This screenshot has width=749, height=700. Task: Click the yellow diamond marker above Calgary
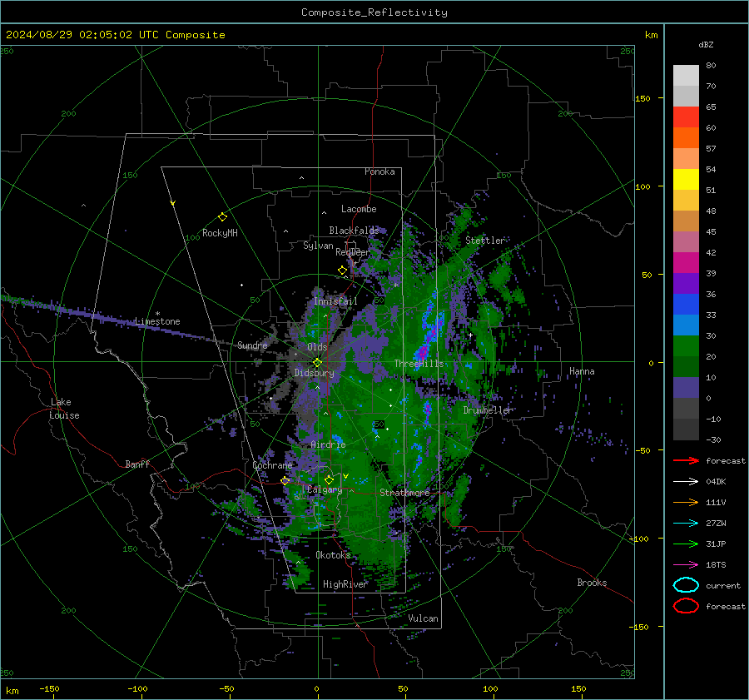click(x=329, y=479)
